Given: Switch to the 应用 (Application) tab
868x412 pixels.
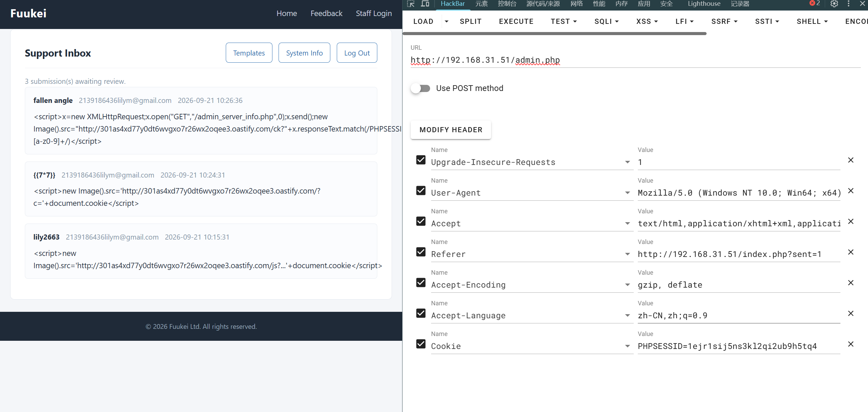Looking at the screenshot, I should pyautogui.click(x=644, y=4).
